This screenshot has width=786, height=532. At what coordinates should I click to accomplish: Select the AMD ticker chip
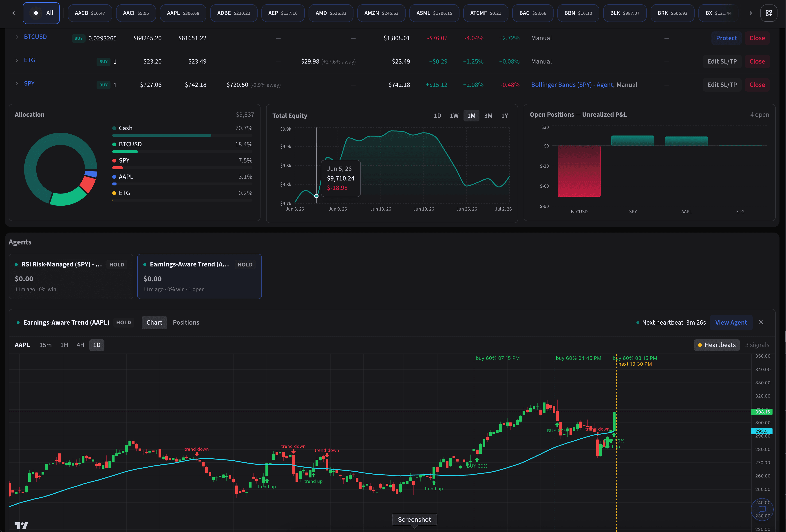pos(331,13)
